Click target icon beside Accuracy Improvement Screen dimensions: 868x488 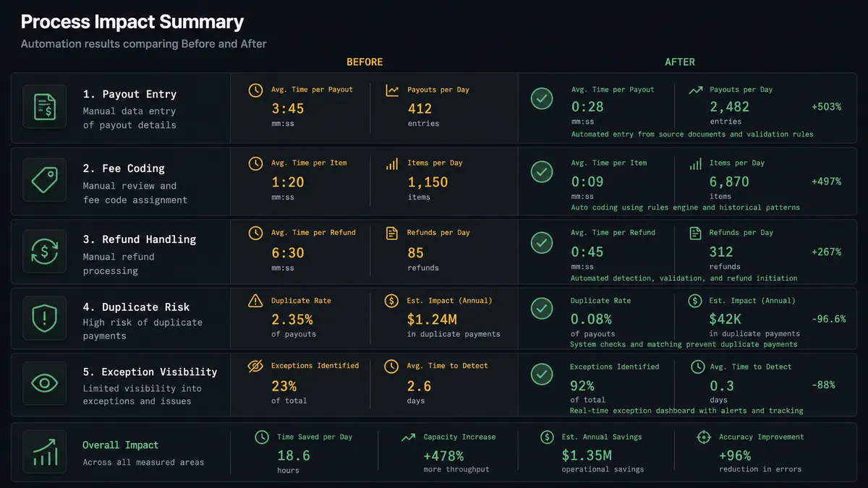pos(703,437)
